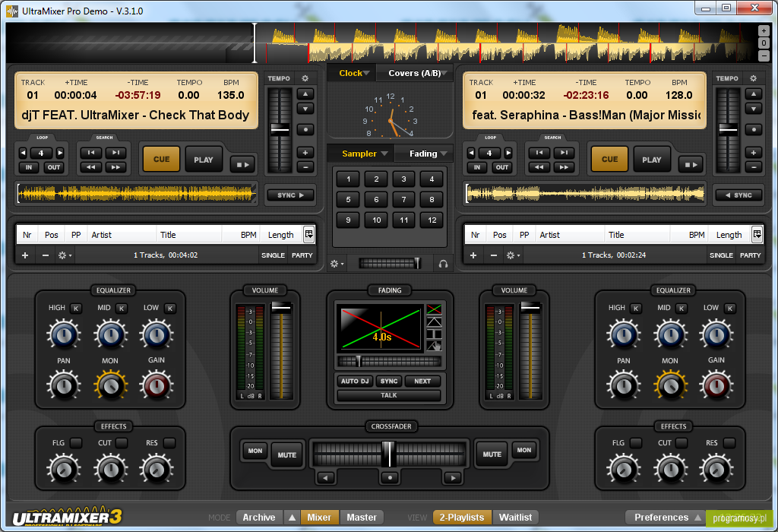Rewind the left deck
This screenshot has height=532, width=778.
pos(91,167)
